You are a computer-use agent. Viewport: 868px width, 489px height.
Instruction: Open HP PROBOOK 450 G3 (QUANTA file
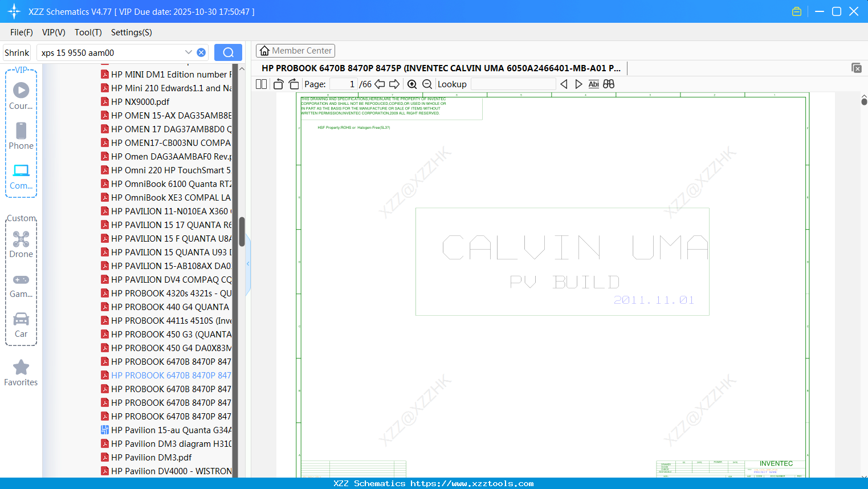coord(166,334)
